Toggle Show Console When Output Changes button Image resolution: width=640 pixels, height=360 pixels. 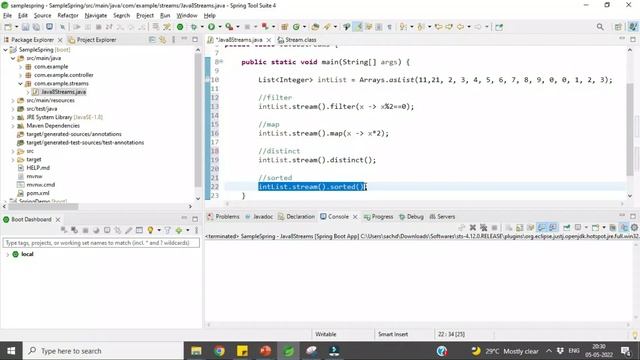(542, 227)
